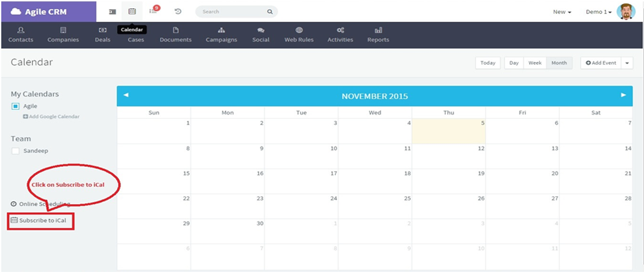The height and width of the screenshot is (272, 644).
Task: Select November 5 cell
Action: 449,131
